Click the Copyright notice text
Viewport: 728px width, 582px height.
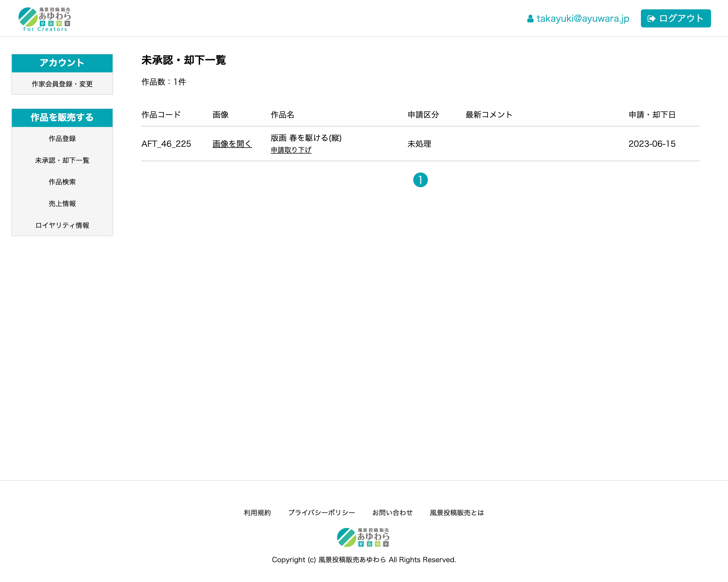[x=364, y=560]
